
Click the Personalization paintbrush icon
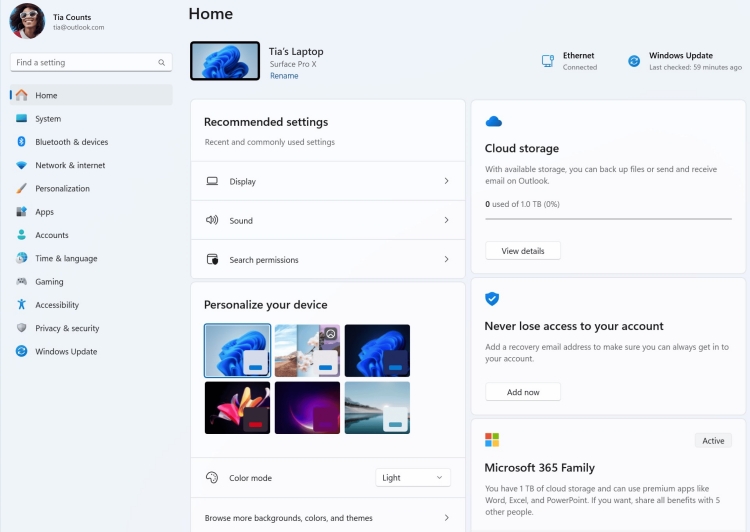click(22, 188)
